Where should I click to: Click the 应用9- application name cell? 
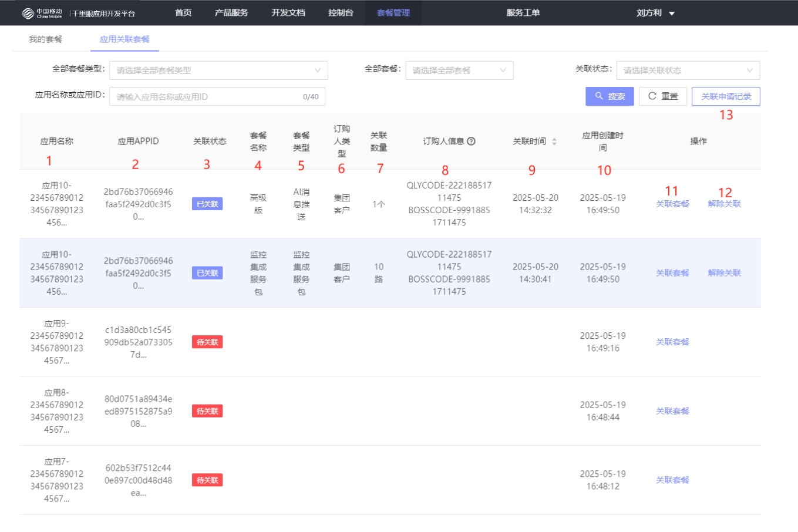click(x=57, y=342)
